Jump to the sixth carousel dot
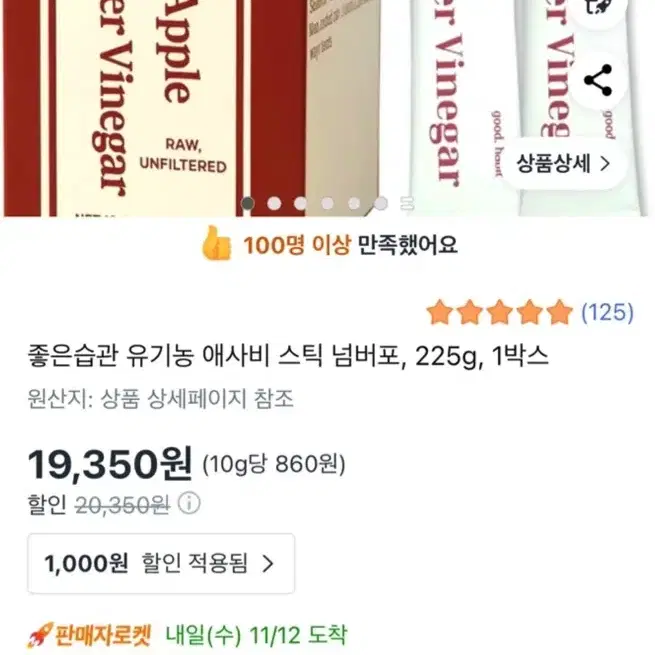This screenshot has width=655, height=655. (x=381, y=203)
